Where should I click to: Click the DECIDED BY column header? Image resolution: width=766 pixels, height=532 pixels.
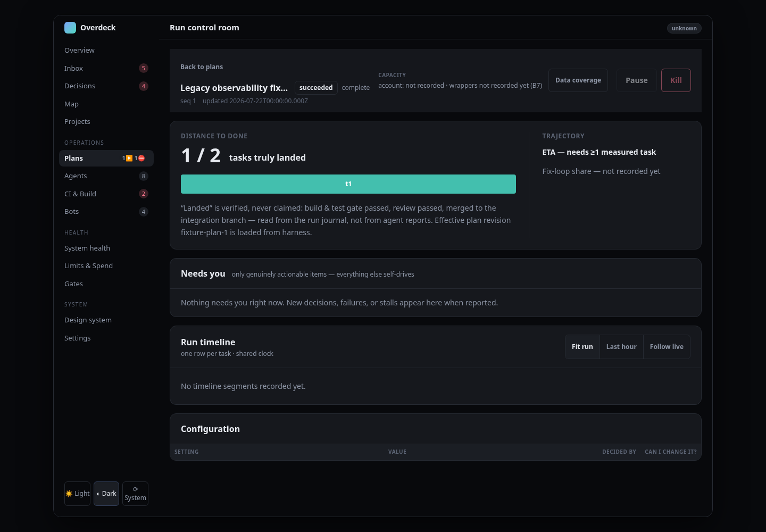click(619, 452)
